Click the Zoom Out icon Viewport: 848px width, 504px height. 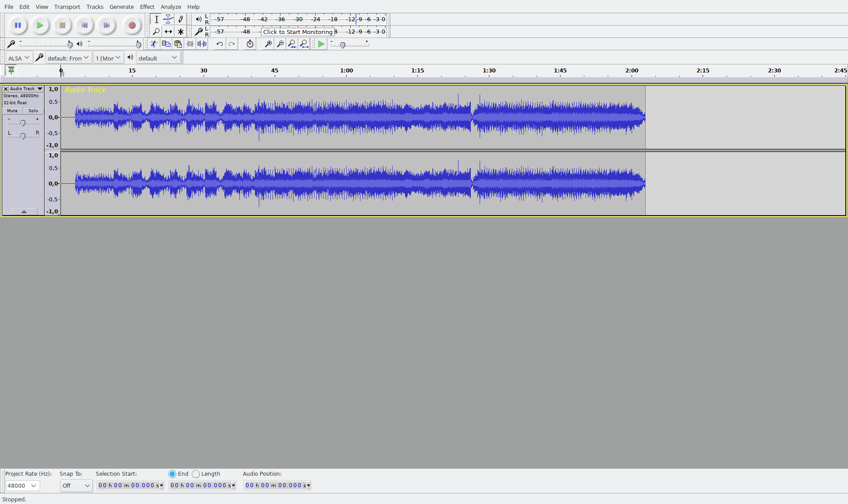(x=280, y=44)
